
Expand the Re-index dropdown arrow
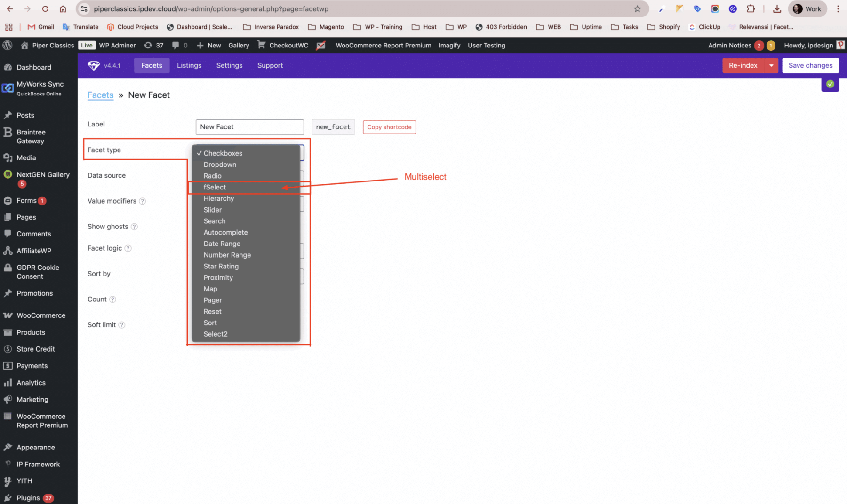(771, 65)
